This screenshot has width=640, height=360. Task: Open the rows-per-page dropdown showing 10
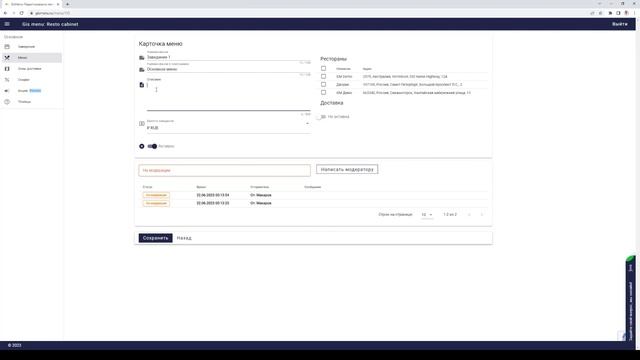(427, 215)
